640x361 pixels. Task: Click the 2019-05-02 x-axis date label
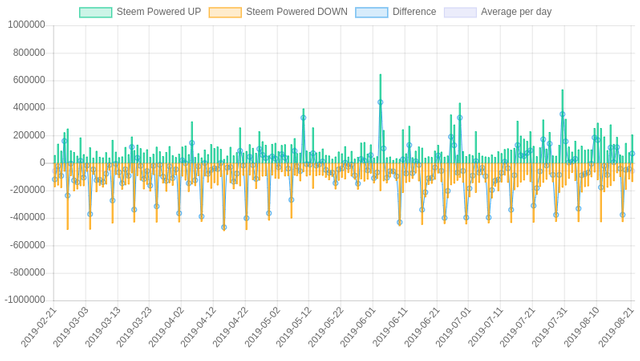[261, 328]
